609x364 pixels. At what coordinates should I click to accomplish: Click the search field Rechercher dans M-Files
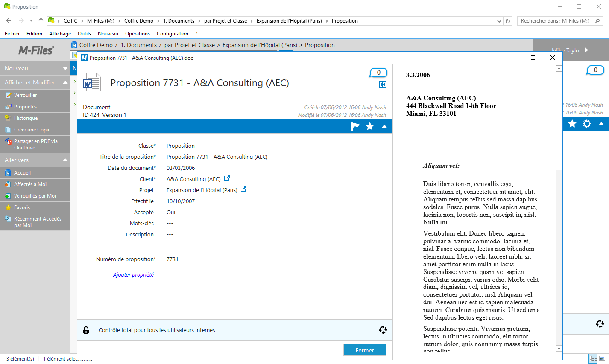tap(555, 21)
